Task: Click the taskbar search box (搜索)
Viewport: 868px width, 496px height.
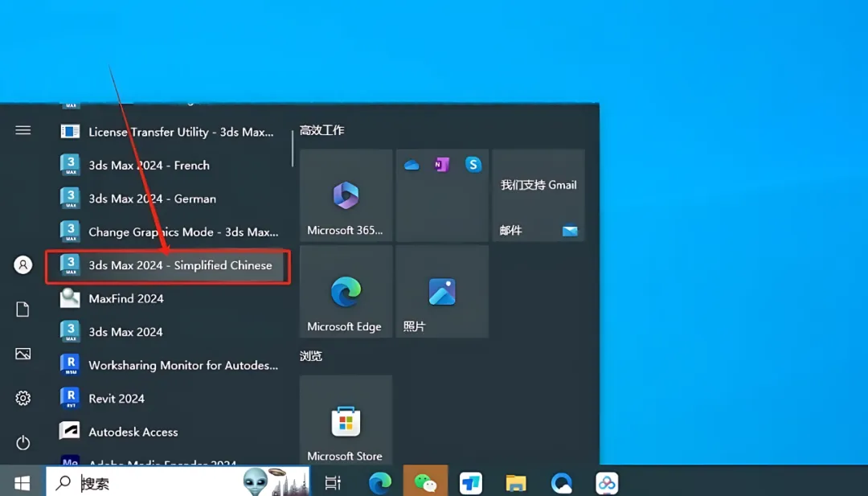Action: 178,482
